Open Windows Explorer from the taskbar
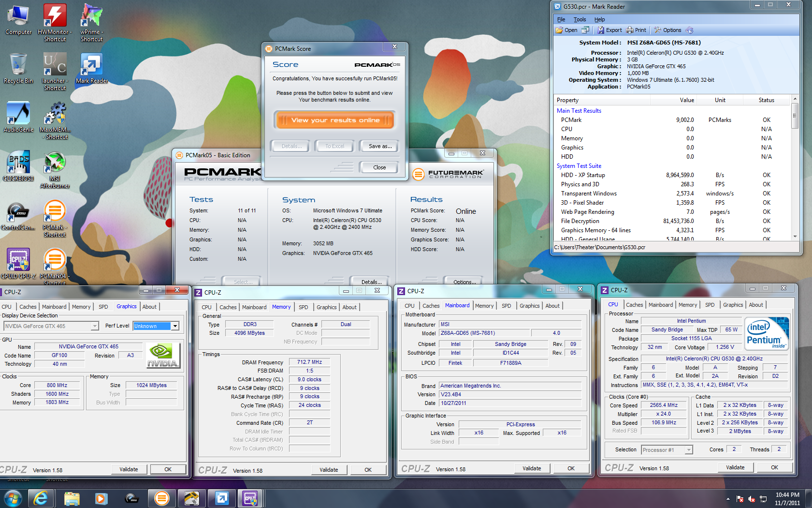The height and width of the screenshot is (508, 812). [x=72, y=498]
